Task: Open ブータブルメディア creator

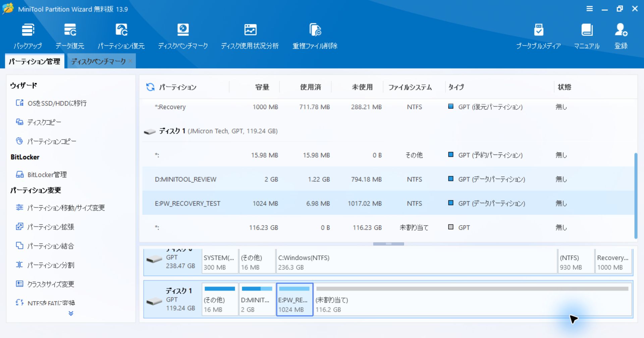Action: pyautogui.click(x=538, y=36)
